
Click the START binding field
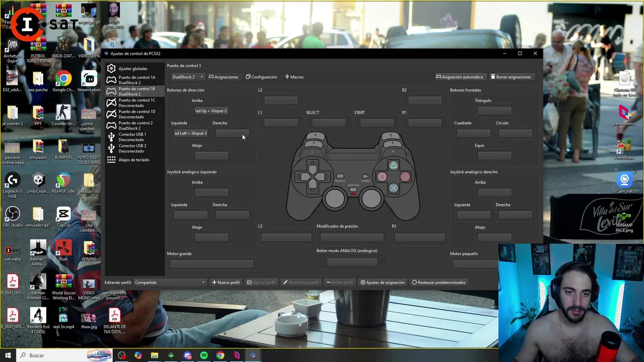376,123
